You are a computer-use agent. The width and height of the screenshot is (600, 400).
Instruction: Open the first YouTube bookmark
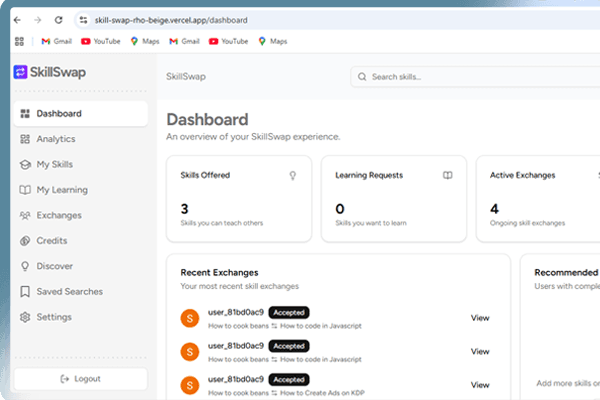(x=100, y=41)
